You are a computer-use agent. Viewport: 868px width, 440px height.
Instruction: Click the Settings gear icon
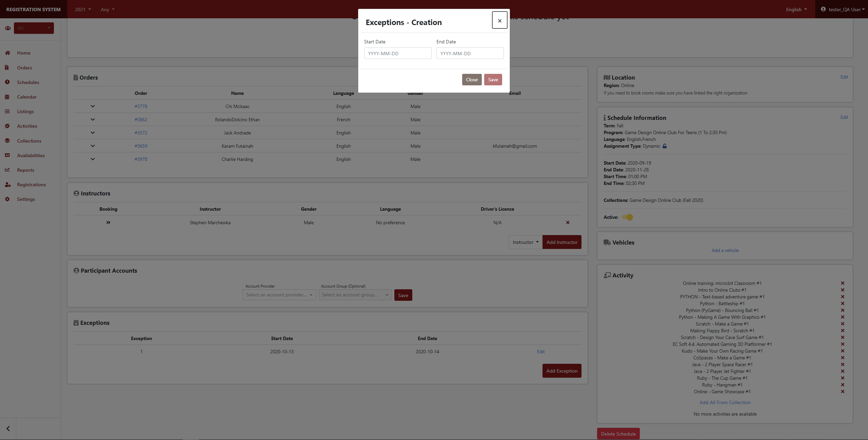click(7, 199)
